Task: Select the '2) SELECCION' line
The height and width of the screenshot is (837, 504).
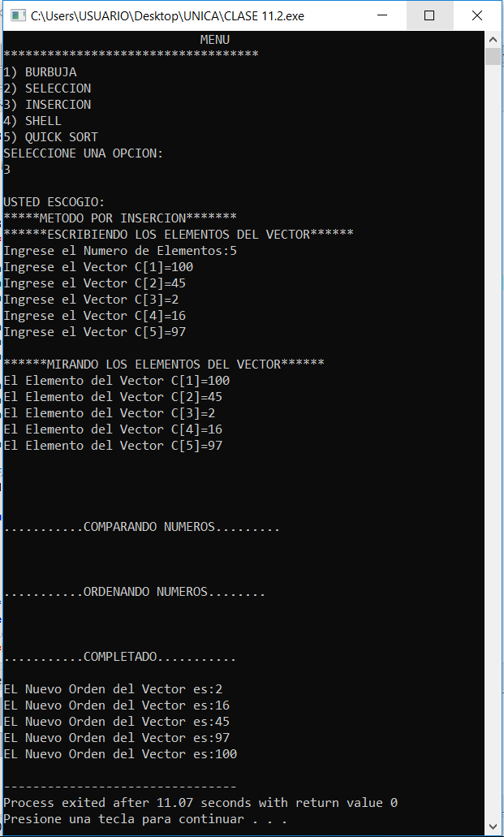Action: [47, 88]
